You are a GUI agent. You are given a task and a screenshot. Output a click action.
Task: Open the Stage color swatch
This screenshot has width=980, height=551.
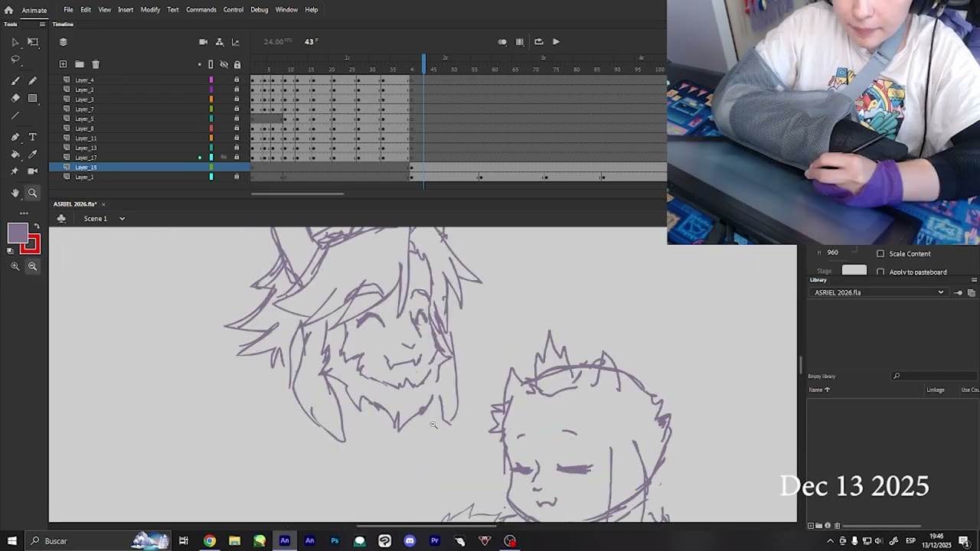pos(854,271)
